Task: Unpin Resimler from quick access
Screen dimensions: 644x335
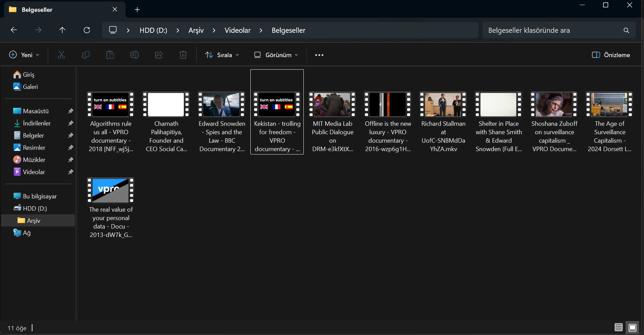Action: pyautogui.click(x=71, y=147)
